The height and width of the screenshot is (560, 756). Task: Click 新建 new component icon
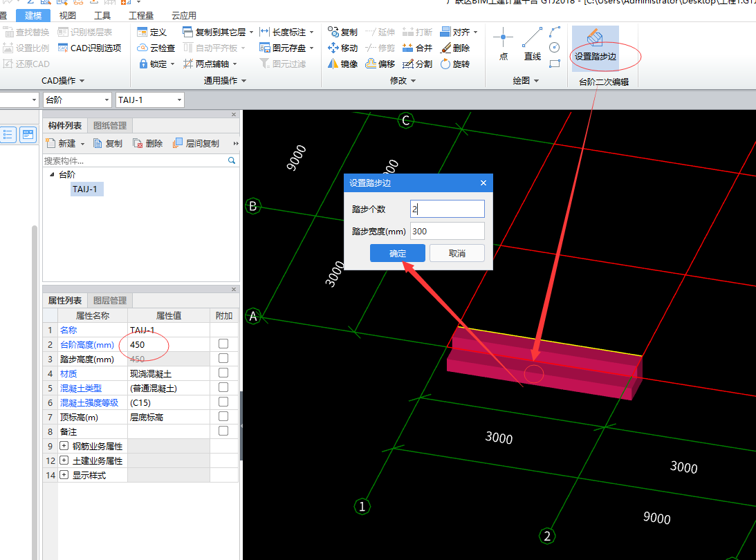[50, 143]
